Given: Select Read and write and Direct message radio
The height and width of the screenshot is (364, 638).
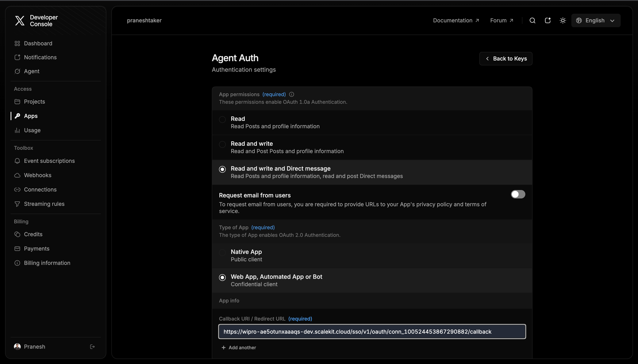Looking at the screenshot, I should 222,169.
